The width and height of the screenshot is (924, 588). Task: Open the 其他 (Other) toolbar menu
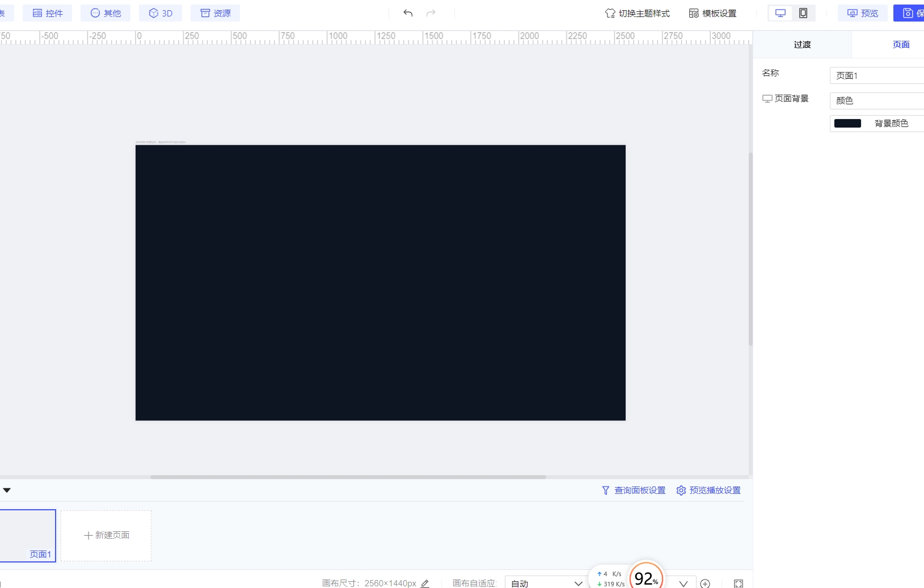pyautogui.click(x=106, y=13)
